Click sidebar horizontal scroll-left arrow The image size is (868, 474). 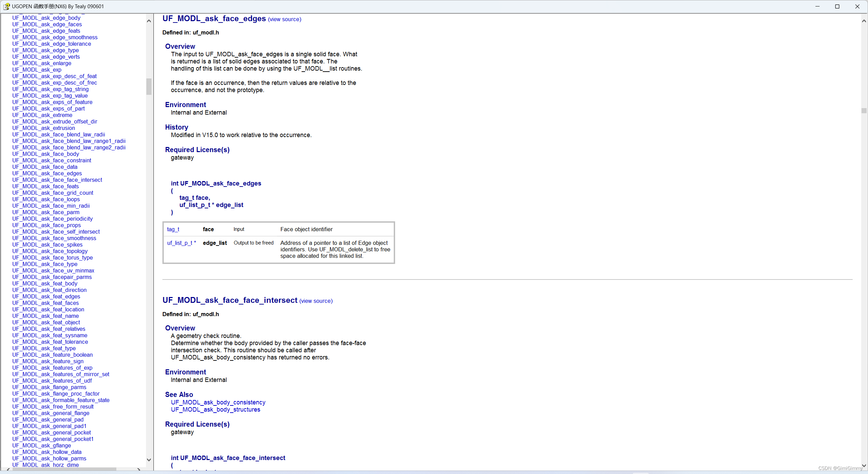[x=8, y=470]
